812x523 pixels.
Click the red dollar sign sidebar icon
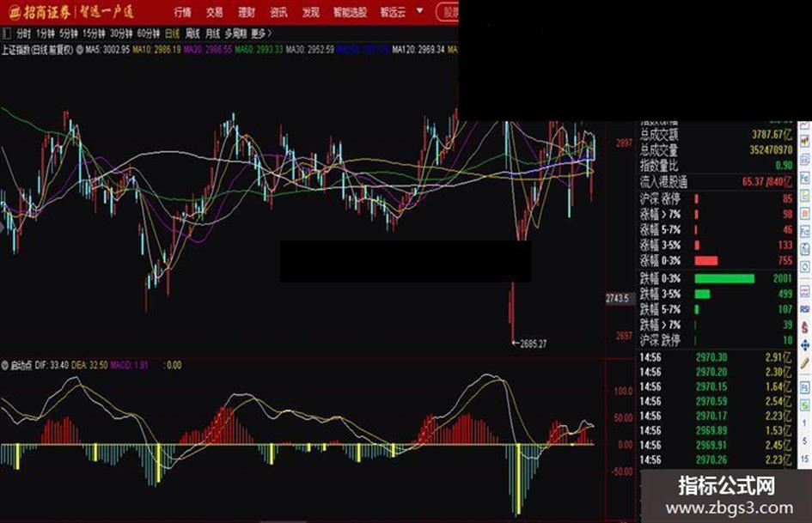click(x=805, y=326)
